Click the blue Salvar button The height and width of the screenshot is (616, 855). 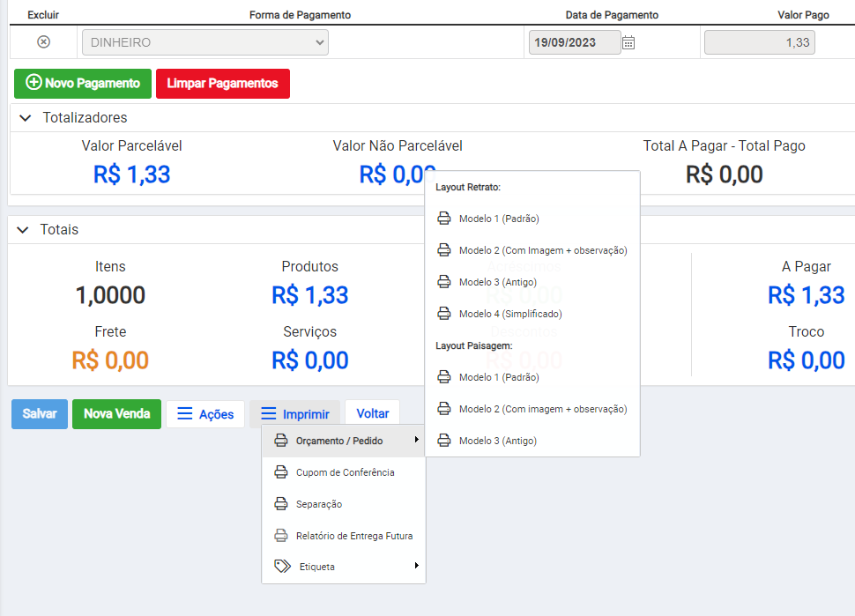pyautogui.click(x=40, y=414)
